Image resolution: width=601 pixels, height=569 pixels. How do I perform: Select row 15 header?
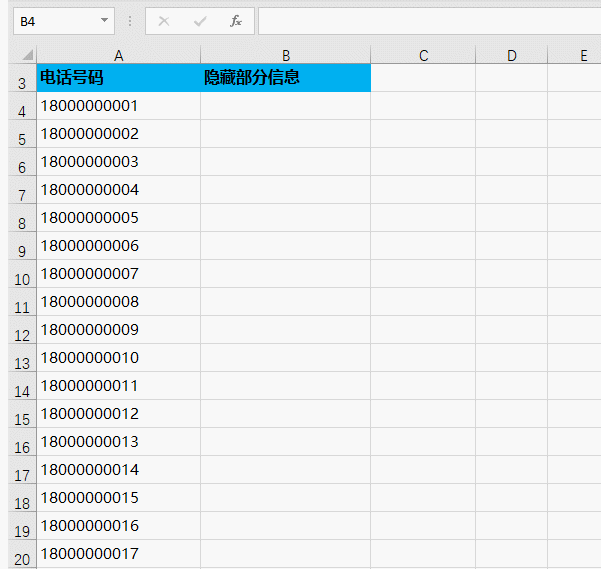coord(22,413)
